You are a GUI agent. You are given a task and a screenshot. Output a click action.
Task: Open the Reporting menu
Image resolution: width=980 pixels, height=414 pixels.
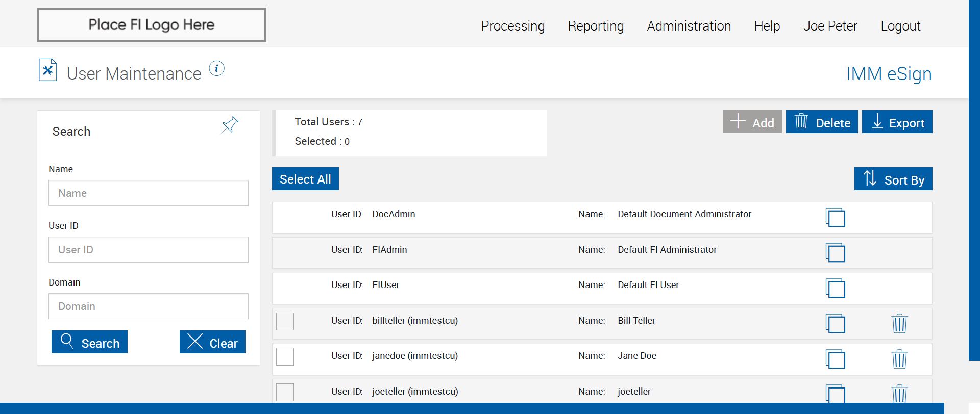(596, 26)
